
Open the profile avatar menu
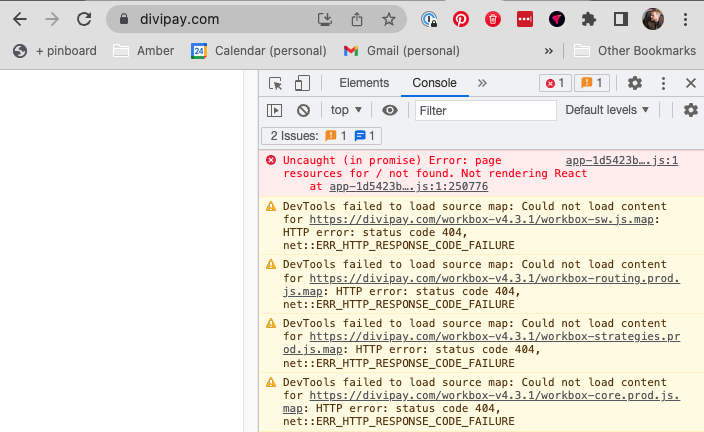[653, 19]
